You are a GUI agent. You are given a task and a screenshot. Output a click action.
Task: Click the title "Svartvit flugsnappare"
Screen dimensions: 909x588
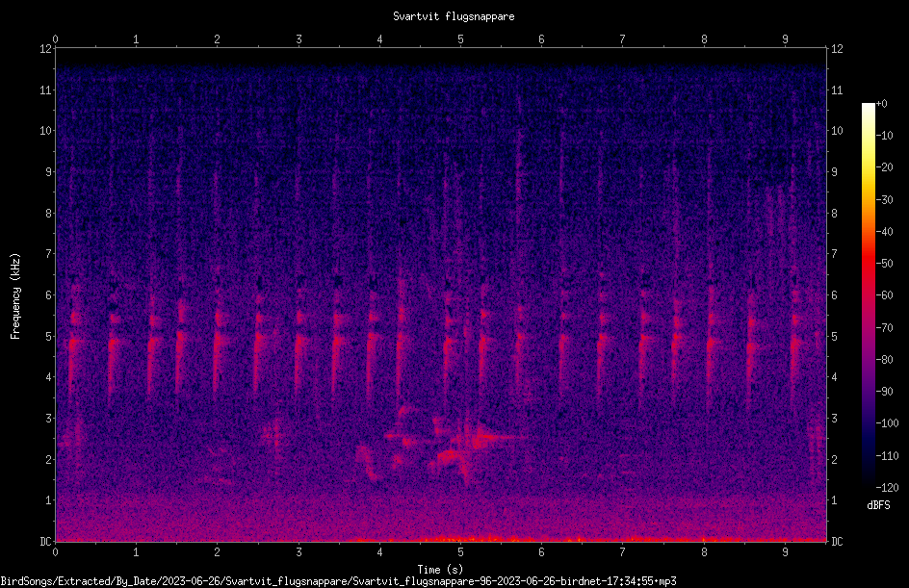pyautogui.click(x=454, y=16)
